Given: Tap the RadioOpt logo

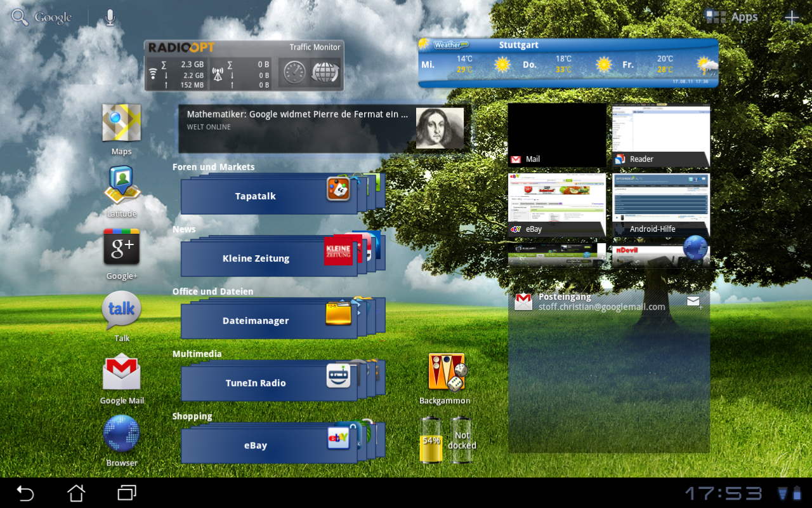Looking at the screenshot, I should coord(181,48).
